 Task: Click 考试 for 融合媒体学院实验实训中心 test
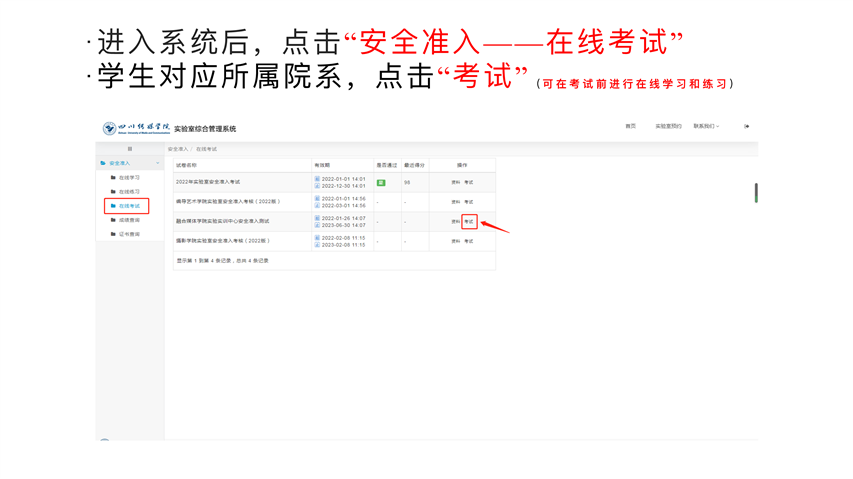point(469,222)
